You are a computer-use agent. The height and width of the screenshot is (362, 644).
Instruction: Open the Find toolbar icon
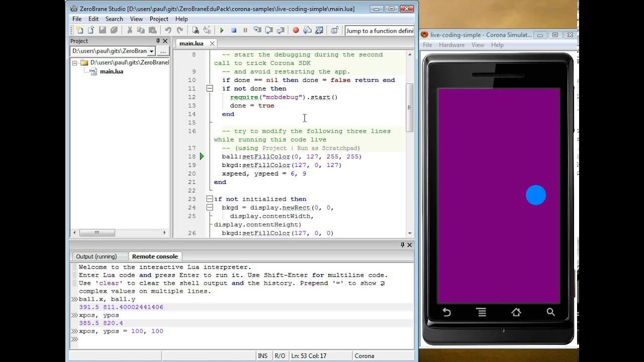(x=196, y=30)
